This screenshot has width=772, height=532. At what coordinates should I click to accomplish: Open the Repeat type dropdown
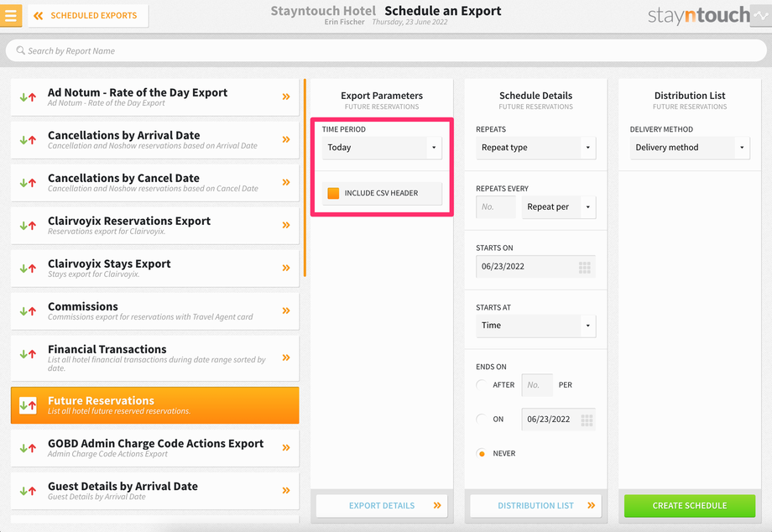[535, 148]
